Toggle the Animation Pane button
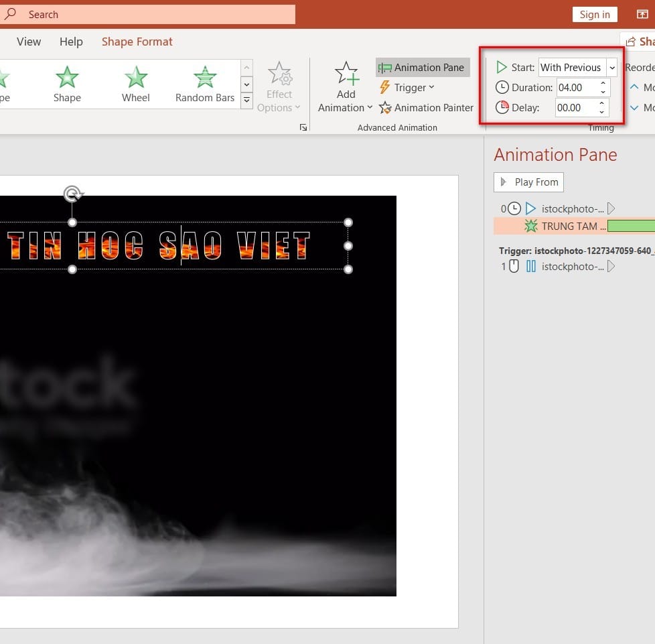 coord(423,67)
